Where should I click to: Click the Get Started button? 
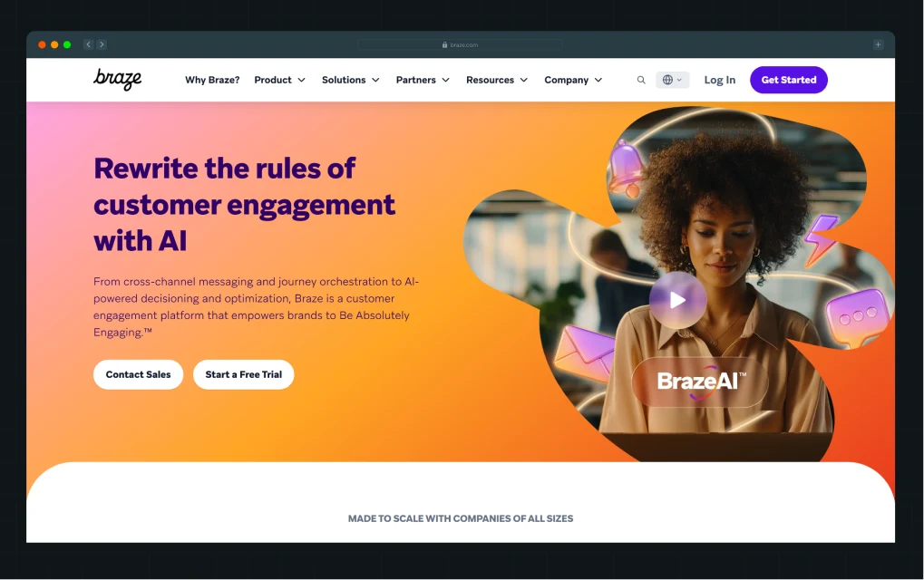(x=789, y=80)
